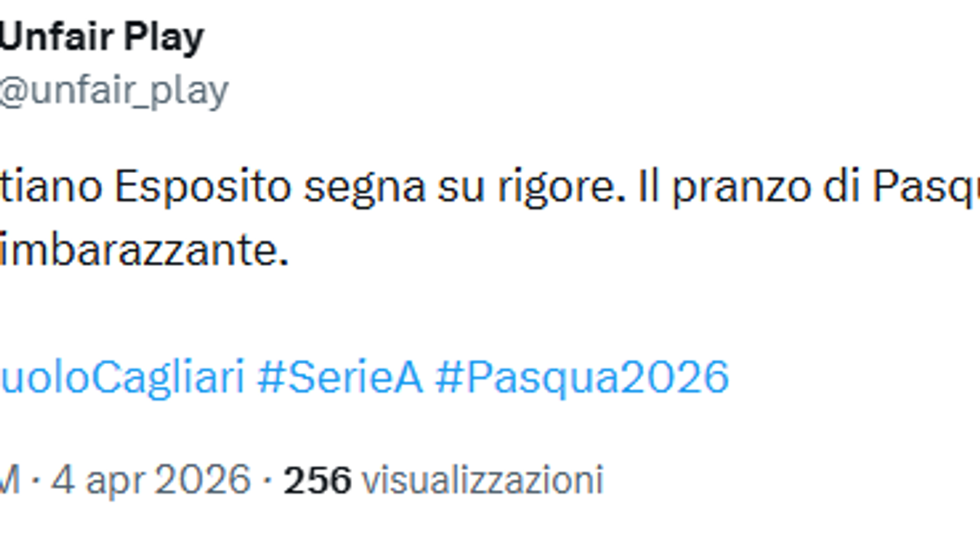Click the @unfair_play handle
The width and height of the screenshot is (980, 551).
[114, 91]
